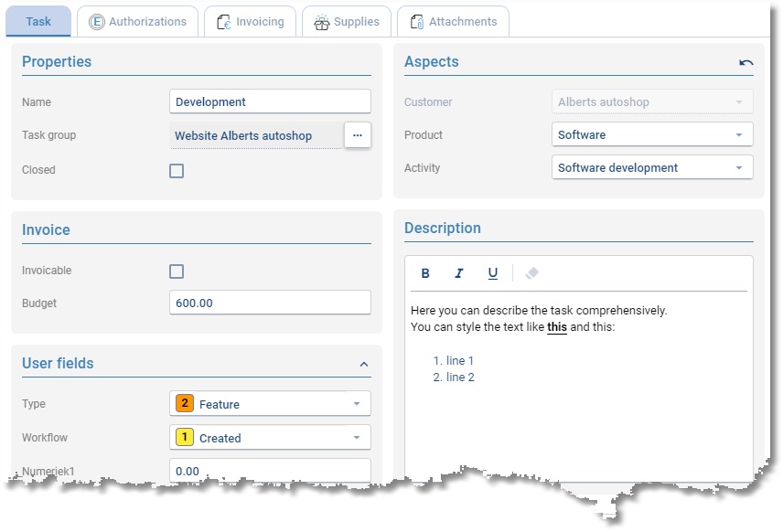The height and width of the screenshot is (532, 783).
Task: Apply bold formatting in Description toolbar
Action: click(425, 273)
